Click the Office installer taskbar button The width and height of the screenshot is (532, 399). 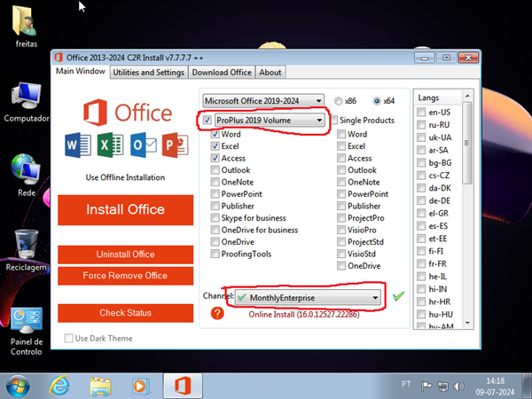[183, 386]
